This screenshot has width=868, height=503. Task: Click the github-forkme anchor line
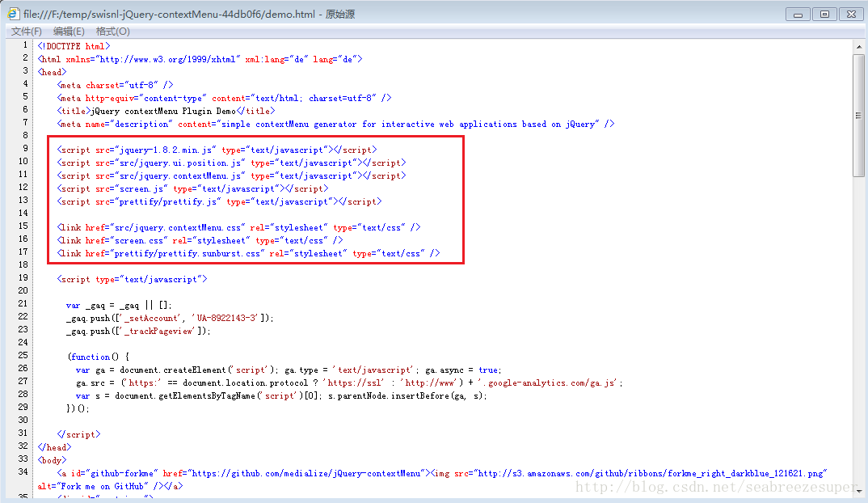click(x=442, y=474)
